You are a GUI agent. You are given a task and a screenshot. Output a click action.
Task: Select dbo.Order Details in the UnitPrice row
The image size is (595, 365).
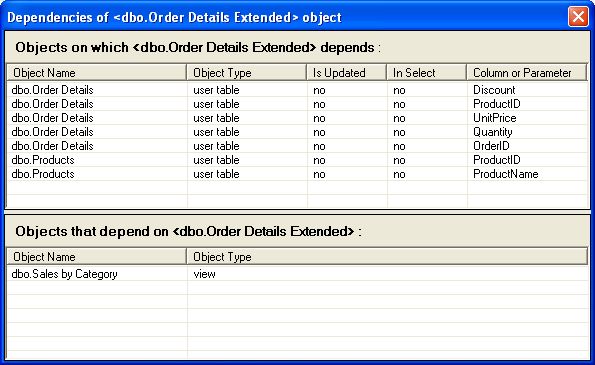click(x=52, y=118)
